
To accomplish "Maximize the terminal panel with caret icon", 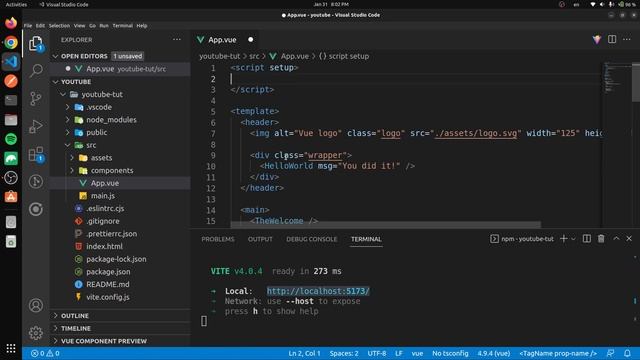I will (616, 239).
